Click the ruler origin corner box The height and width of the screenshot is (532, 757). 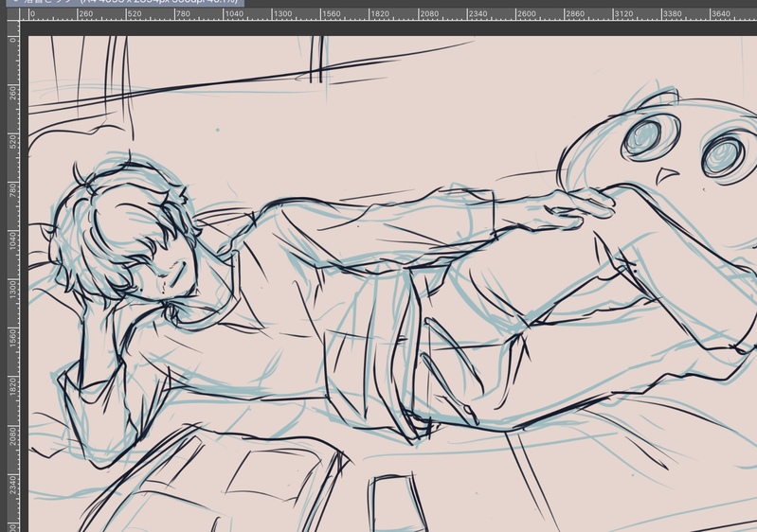click(x=12, y=14)
